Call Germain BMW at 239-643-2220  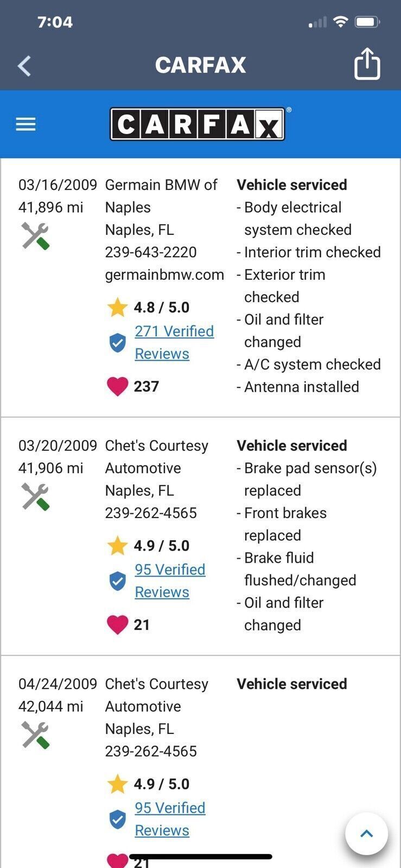point(151,252)
